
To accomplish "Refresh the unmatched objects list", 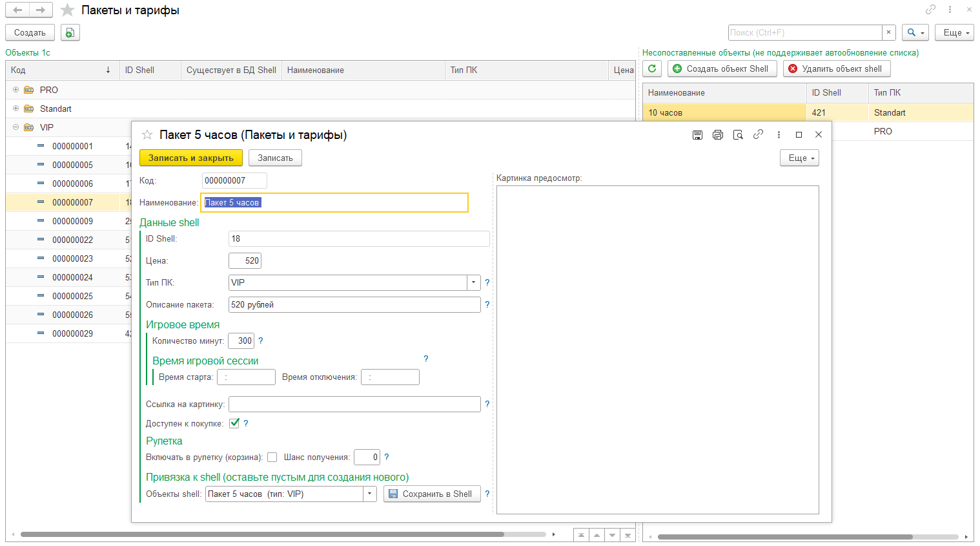I will tap(652, 68).
